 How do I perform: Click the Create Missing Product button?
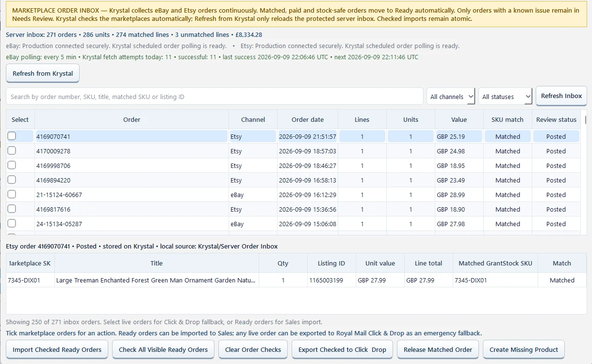click(x=524, y=349)
